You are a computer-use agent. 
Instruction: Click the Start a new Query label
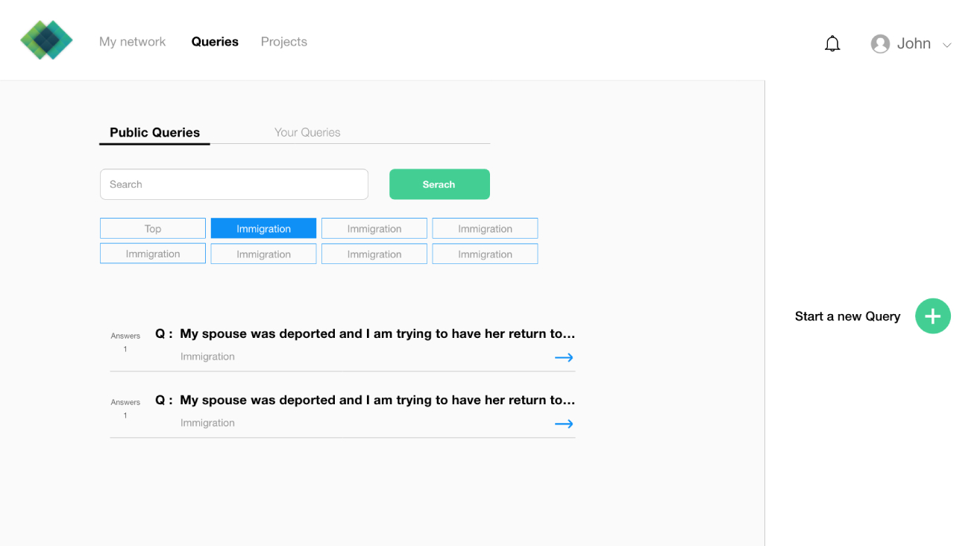click(x=848, y=316)
